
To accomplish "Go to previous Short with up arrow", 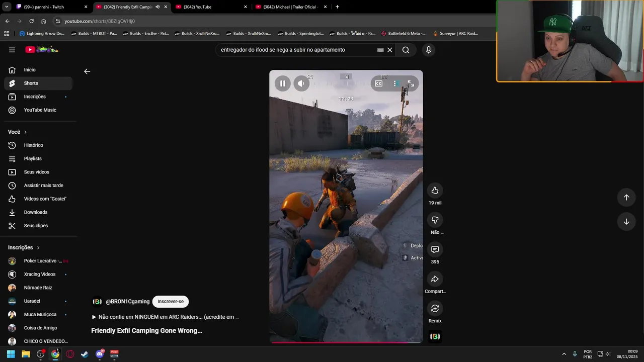I will click(x=626, y=198).
